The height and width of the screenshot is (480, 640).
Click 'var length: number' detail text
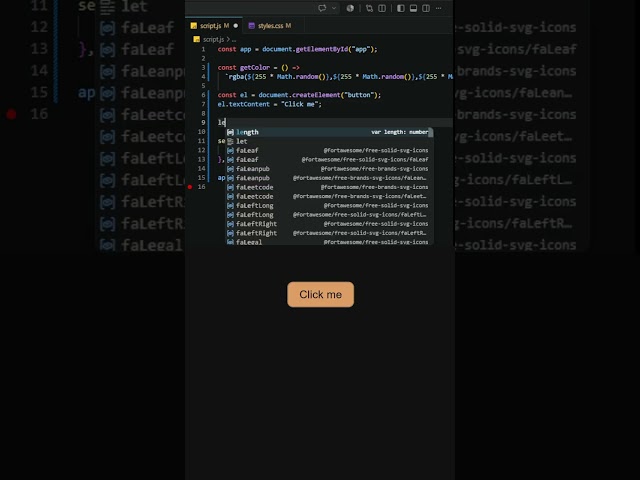[x=399, y=132]
